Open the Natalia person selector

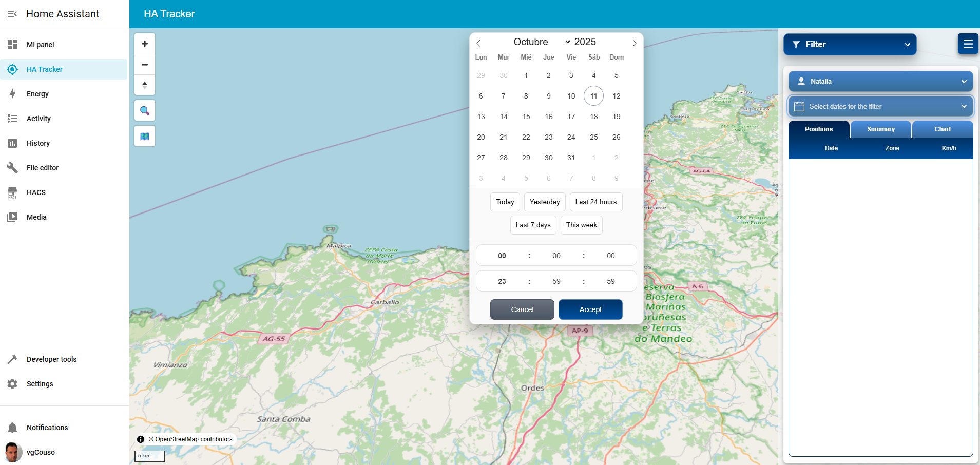(880, 82)
